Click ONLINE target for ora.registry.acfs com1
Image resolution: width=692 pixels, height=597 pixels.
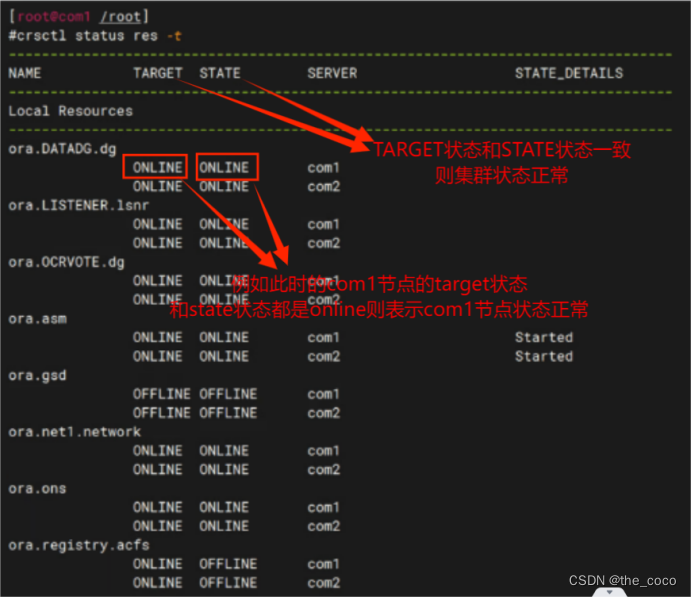pos(158,564)
